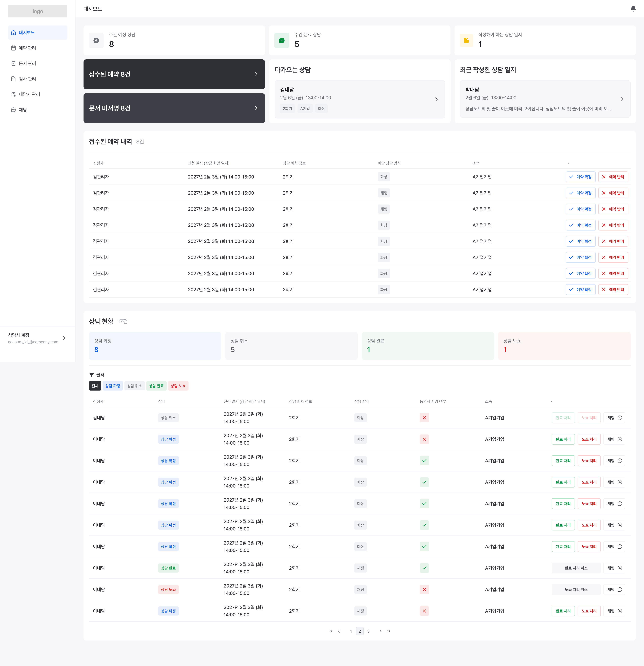Open the notification bell icon
The height and width of the screenshot is (666, 644).
(633, 9)
